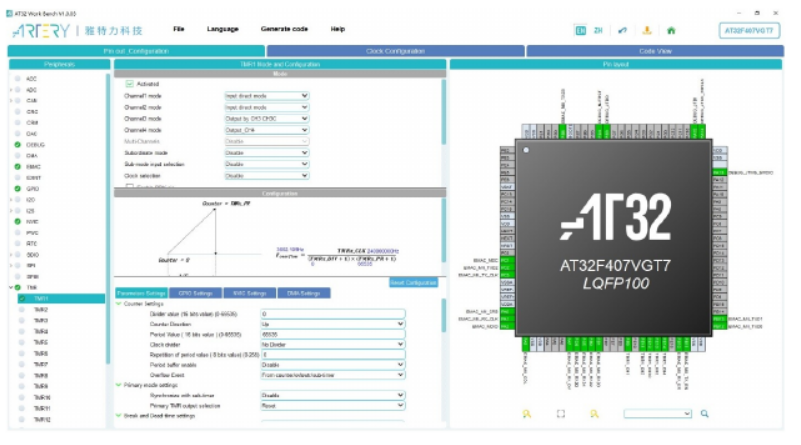Click Period Value input field
801x445 pixels.
coord(333,334)
